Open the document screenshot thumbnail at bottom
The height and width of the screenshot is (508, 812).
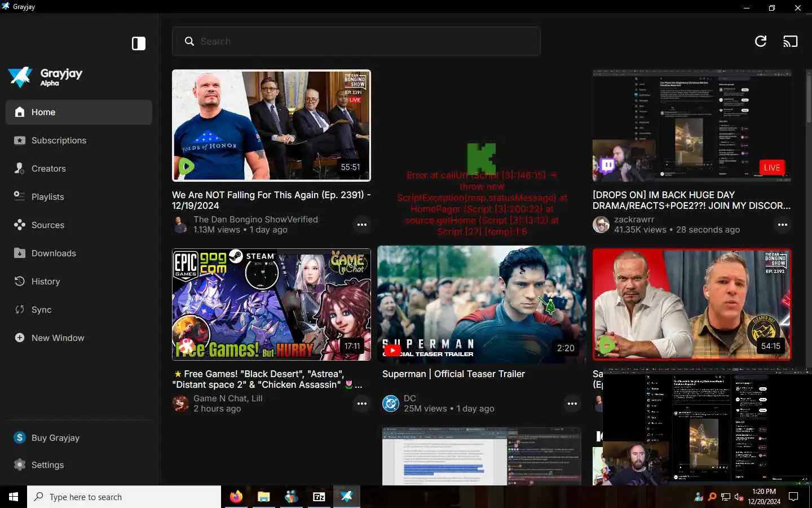pyautogui.click(x=482, y=457)
